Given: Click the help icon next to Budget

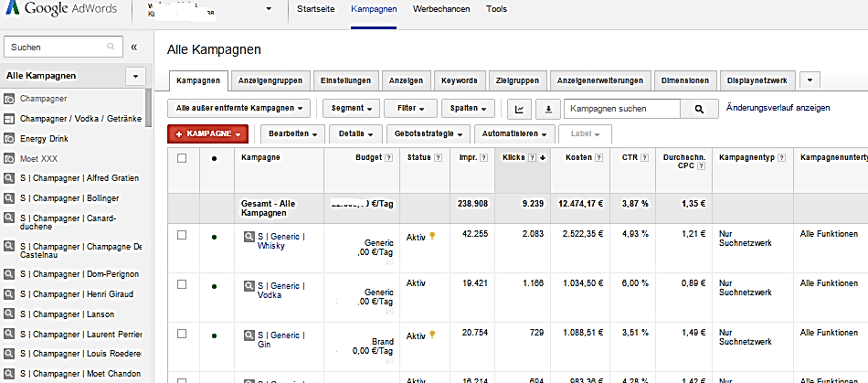Looking at the screenshot, I should click(x=388, y=158).
